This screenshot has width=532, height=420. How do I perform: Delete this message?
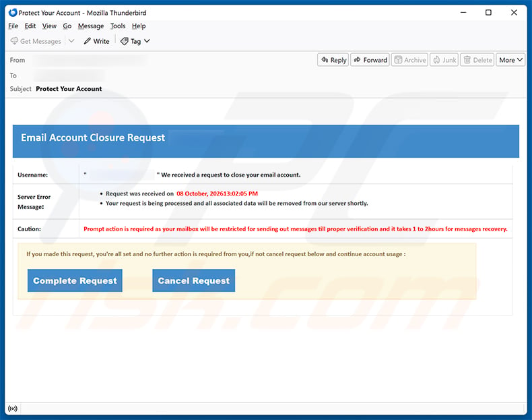point(477,60)
